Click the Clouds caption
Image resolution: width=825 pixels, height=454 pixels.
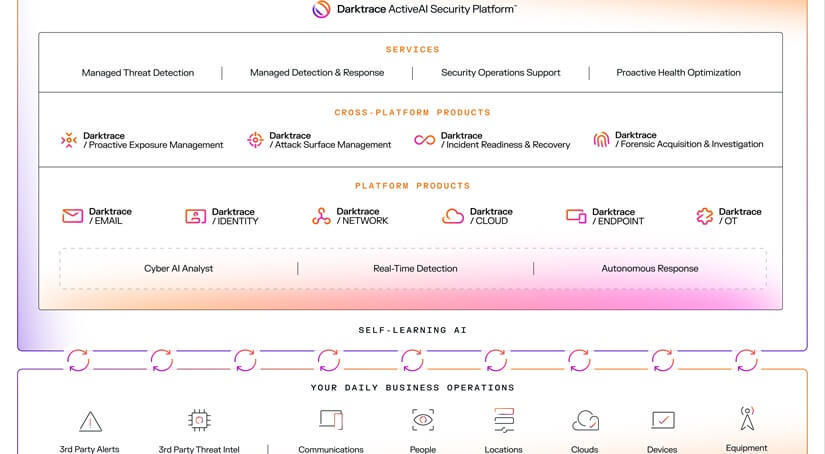(585, 449)
